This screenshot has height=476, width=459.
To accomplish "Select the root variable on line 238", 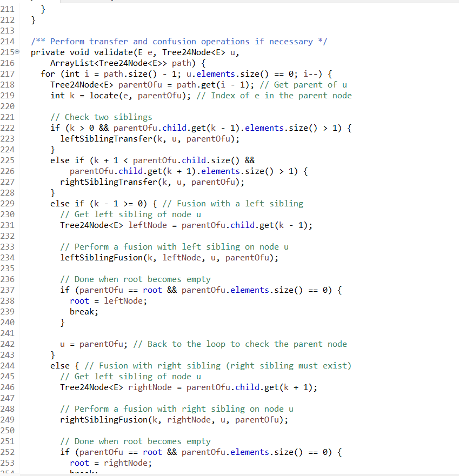I will tap(79, 300).
